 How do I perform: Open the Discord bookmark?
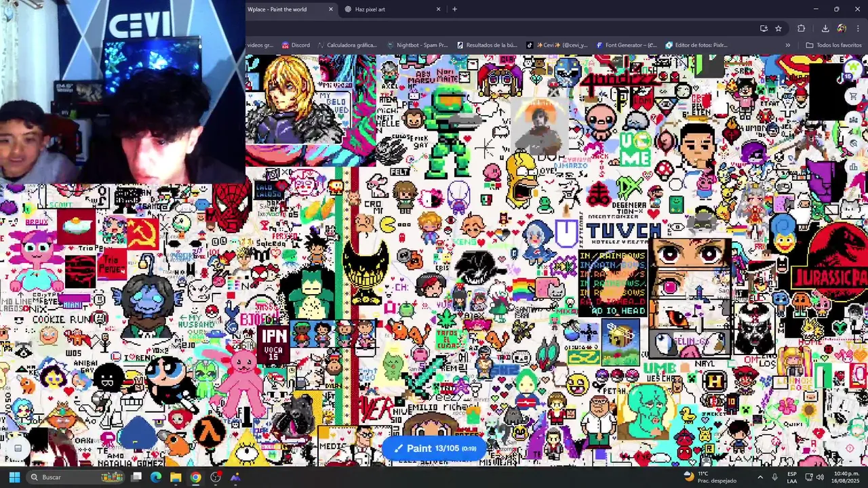pyautogui.click(x=296, y=45)
